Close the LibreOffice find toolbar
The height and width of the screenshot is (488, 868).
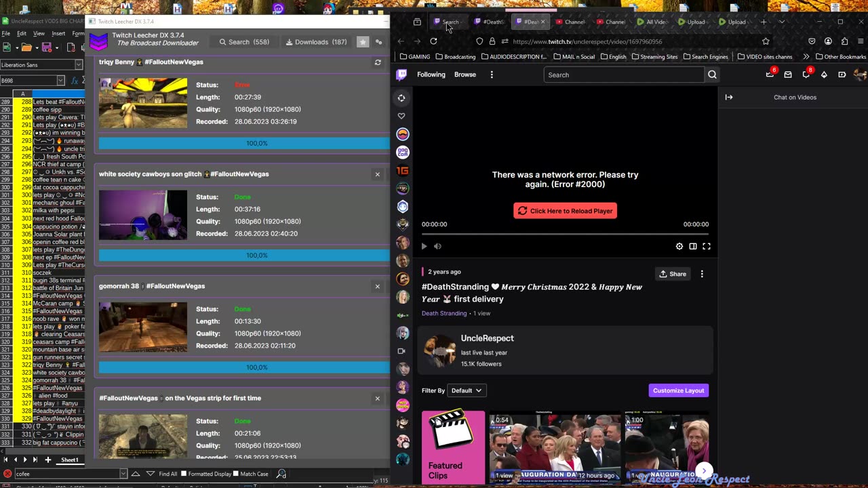click(7, 474)
